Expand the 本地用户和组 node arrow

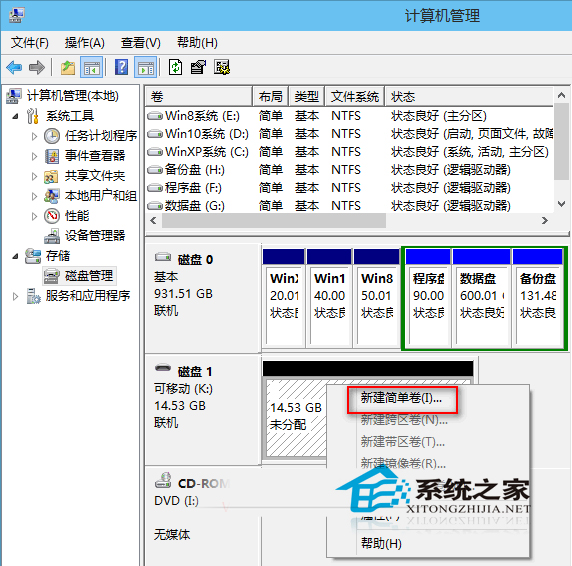(x=34, y=197)
